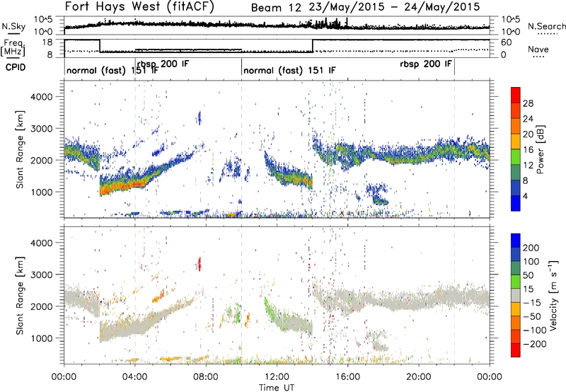Click the blue top segment of the velocity bar

pos(516,241)
